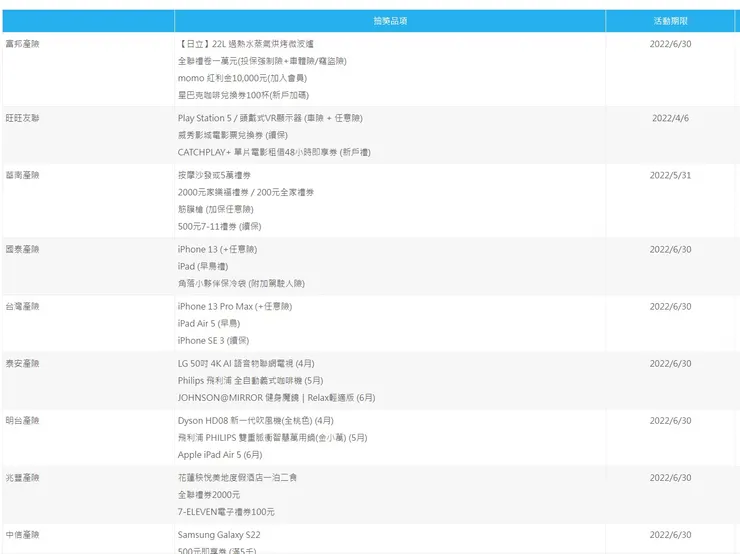This screenshot has width=740, height=554.
Task: Click the 2000元家樂福禮券 / 200元全家禮券 line
Action: [246, 192]
